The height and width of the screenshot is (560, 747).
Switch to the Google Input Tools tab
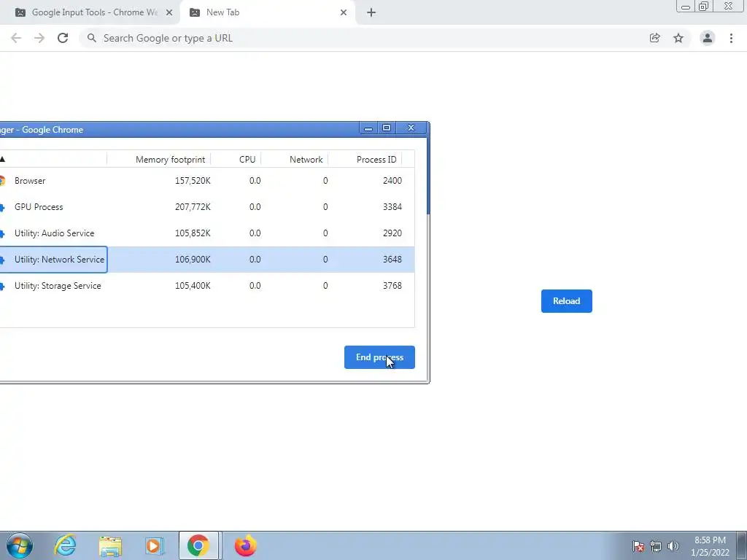click(x=90, y=12)
